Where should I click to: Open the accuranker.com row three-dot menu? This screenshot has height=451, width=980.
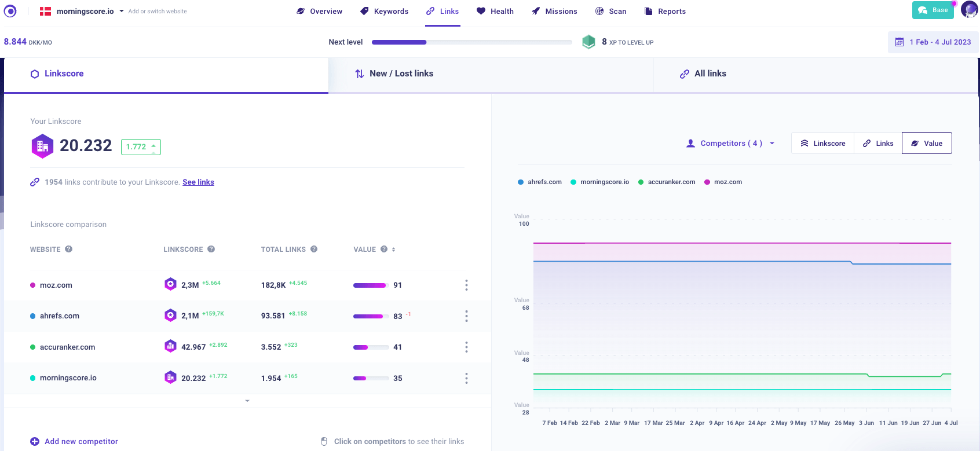[x=466, y=347]
